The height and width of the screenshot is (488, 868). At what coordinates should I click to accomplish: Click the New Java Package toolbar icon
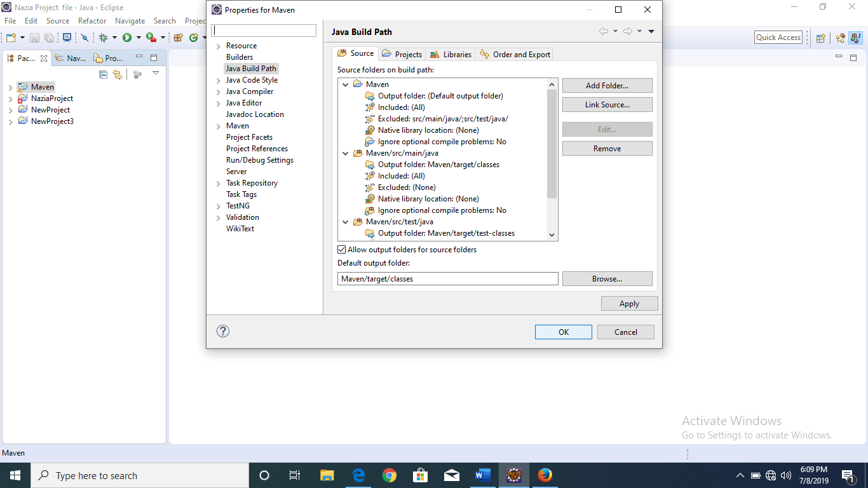point(178,37)
